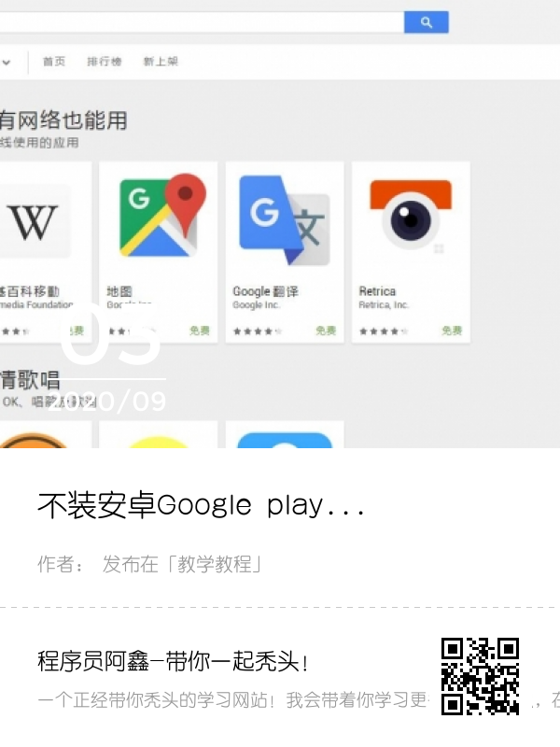Switch to the 排行榜 tab
560x747 pixels.
pyautogui.click(x=105, y=62)
